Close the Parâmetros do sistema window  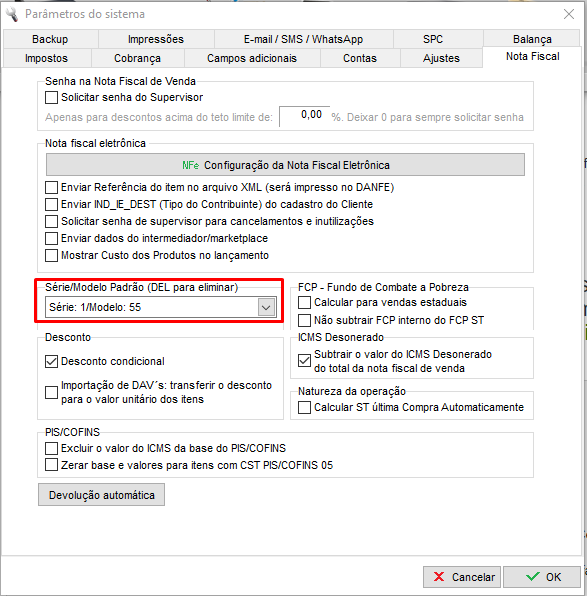[569, 14]
